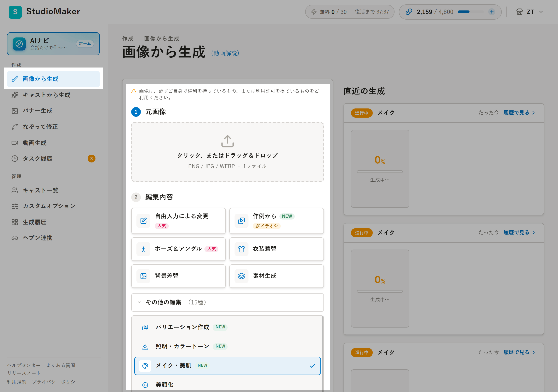Open リリースノート footer link
558x392 pixels.
pyautogui.click(x=24, y=373)
